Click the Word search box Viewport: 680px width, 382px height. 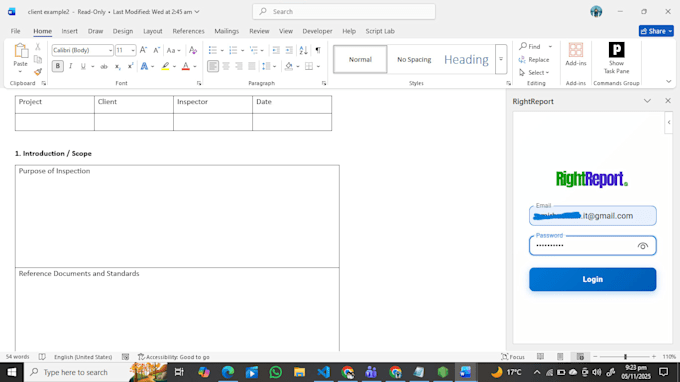pos(344,12)
